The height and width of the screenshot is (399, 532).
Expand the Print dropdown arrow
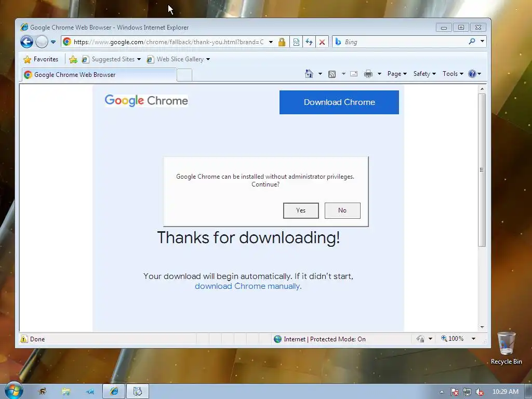[x=379, y=74]
